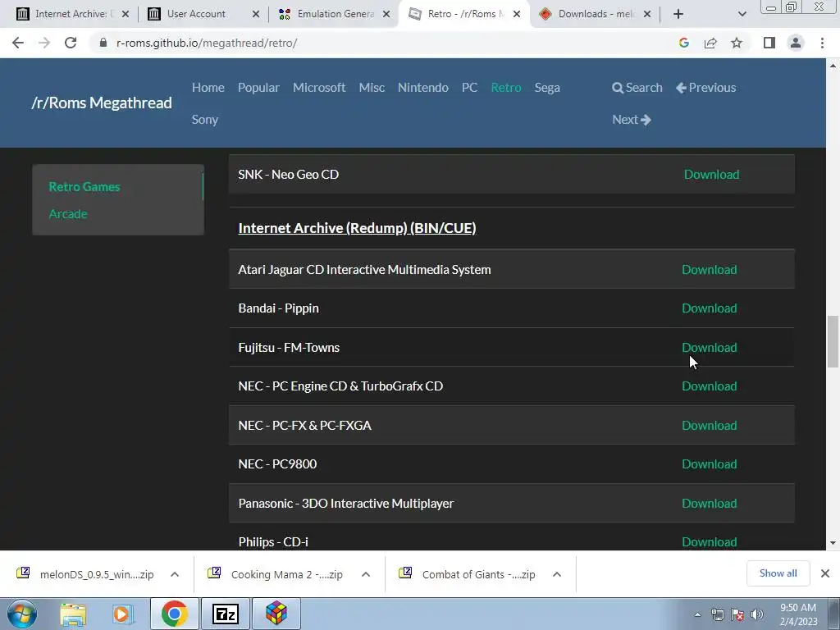840x630 pixels.
Task: Switch to the User Account tab
Action: point(202,14)
